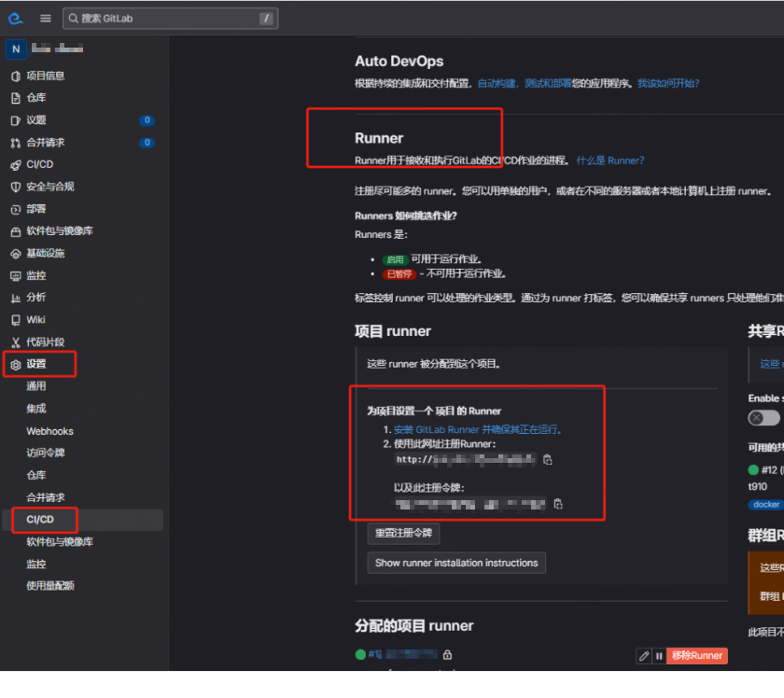Open the shared runner #12 link
This screenshot has height=698, width=784.
click(769, 470)
